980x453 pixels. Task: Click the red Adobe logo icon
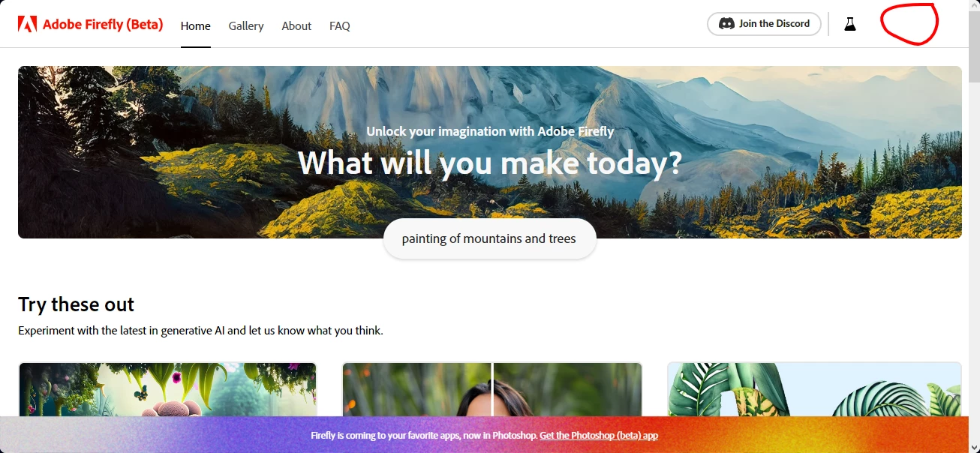(x=27, y=24)
